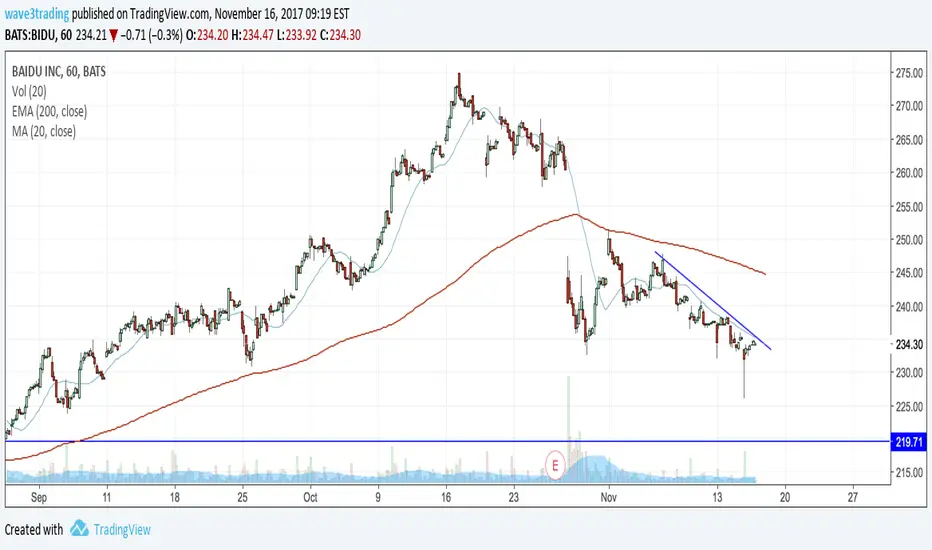Click the 9 date axis label
Viewport: 932px width, 550px height.
pyautogui.click(x=378, y=497)
